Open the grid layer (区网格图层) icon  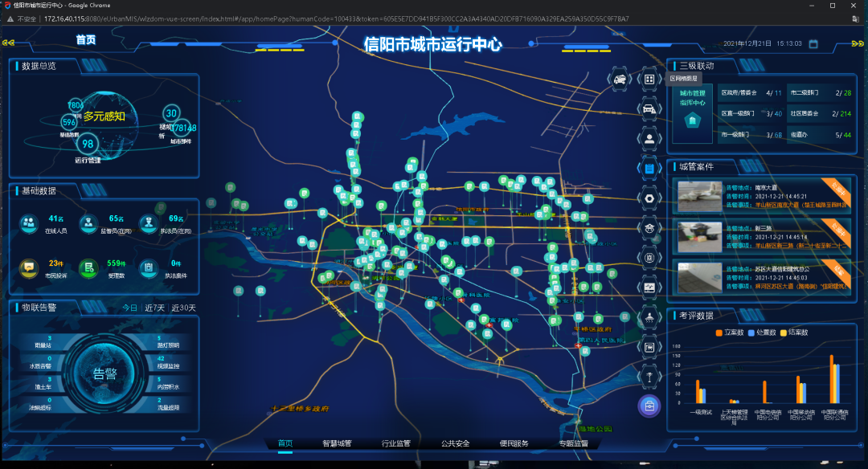(x=649, y=80)
